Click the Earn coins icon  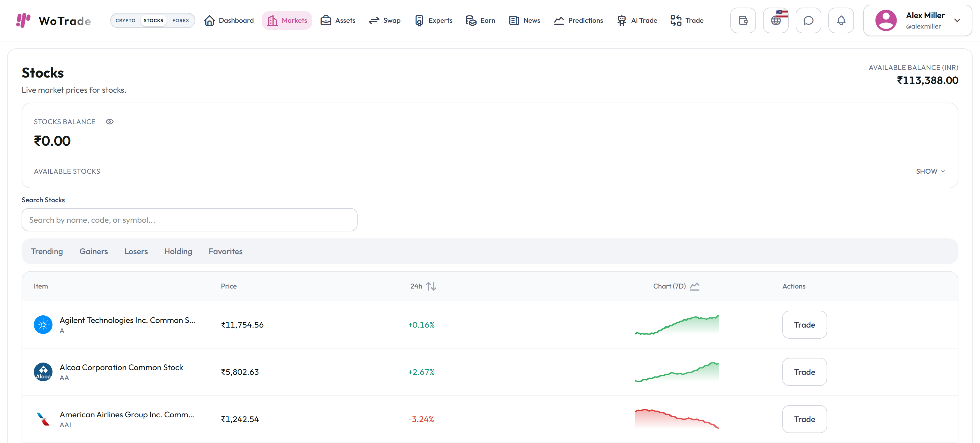[471, 20]
